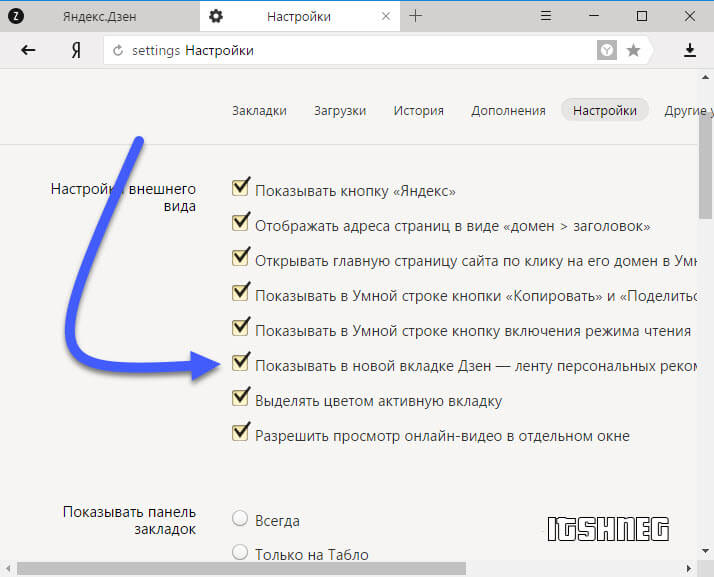Toggle «Открывать главную страницу сайта» checkbox
The width and height of the screenshot is (714, 577).
pyautogui.click(x=240, y=258)
